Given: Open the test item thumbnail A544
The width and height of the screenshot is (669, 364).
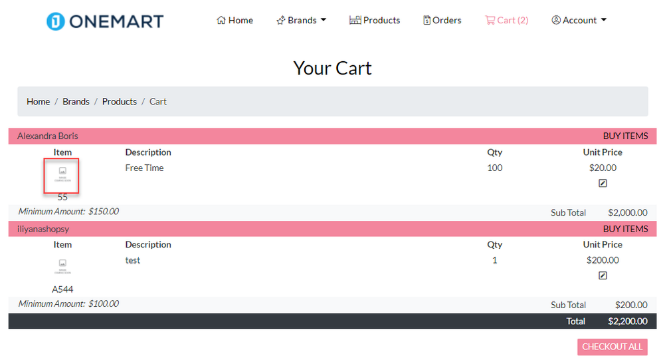Looking at the screenshot, I should (62, 266).
